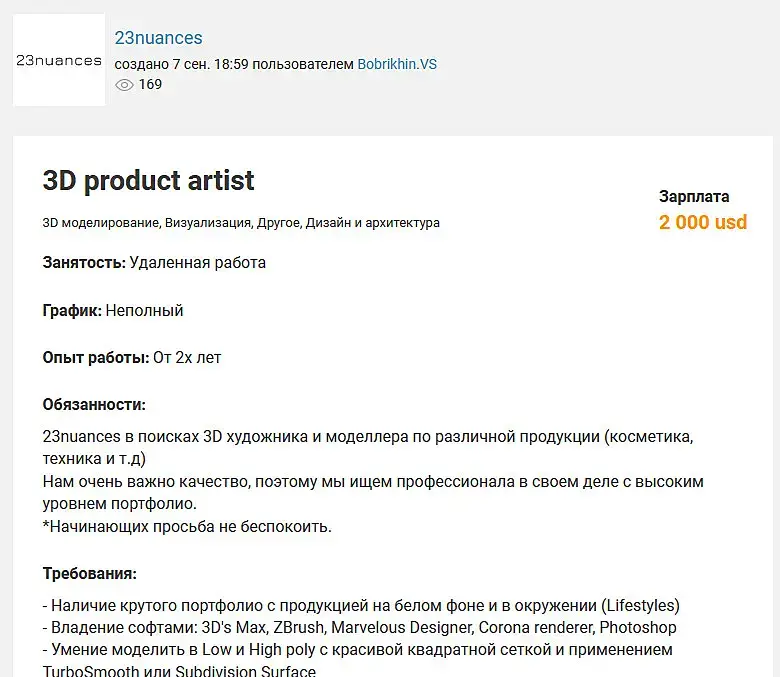The width and height of the screenshot is (780, 677).
Task: Click the "От 2х лет" experience value
Action: pos(186,358)
